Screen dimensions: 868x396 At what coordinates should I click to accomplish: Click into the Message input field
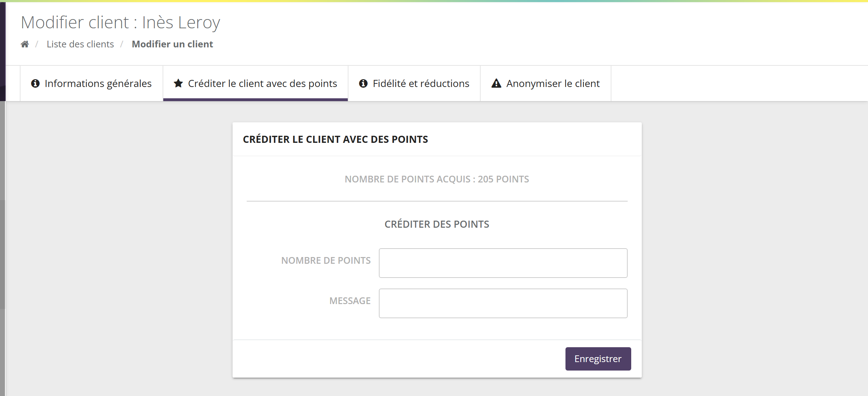[503, 303]
